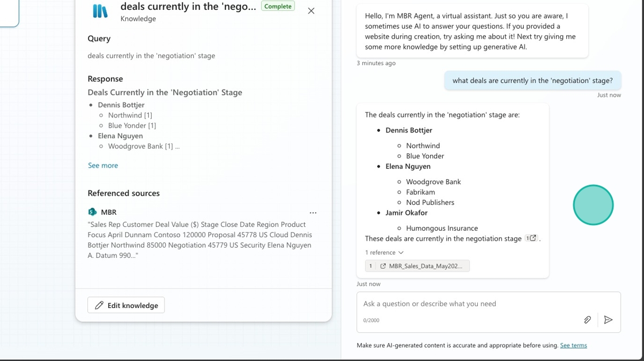Image resolution: width=644 pixels, height=361 pixels.
Task: Open the MBR_Sales_Data_May202 reference chip
Action: point(417,266)
